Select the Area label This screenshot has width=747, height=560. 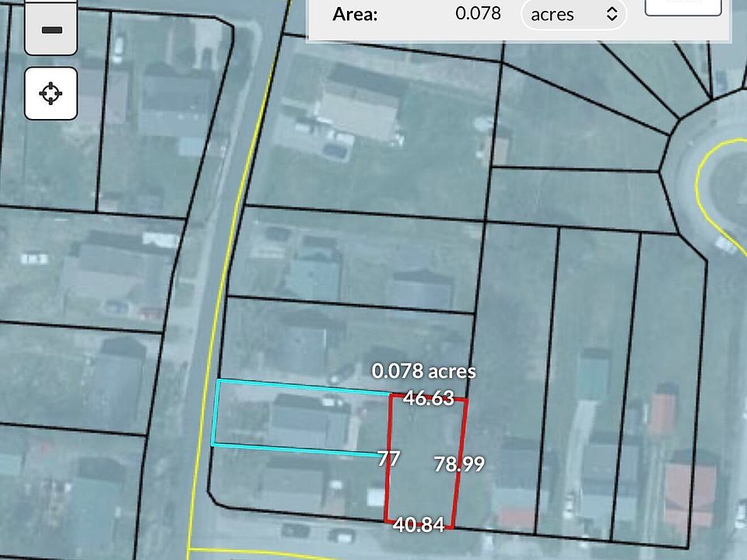[x=355, y=14]
